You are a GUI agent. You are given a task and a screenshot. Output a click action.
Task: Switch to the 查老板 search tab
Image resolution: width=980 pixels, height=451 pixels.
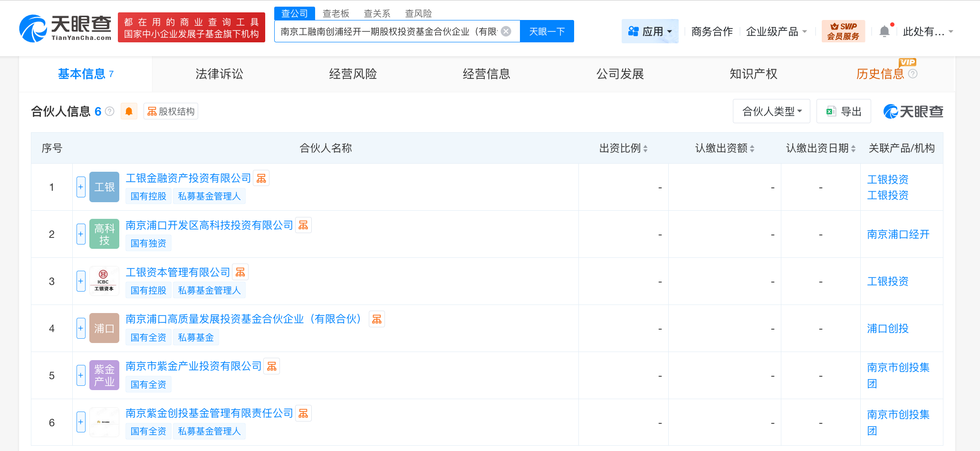click(336, 13)
